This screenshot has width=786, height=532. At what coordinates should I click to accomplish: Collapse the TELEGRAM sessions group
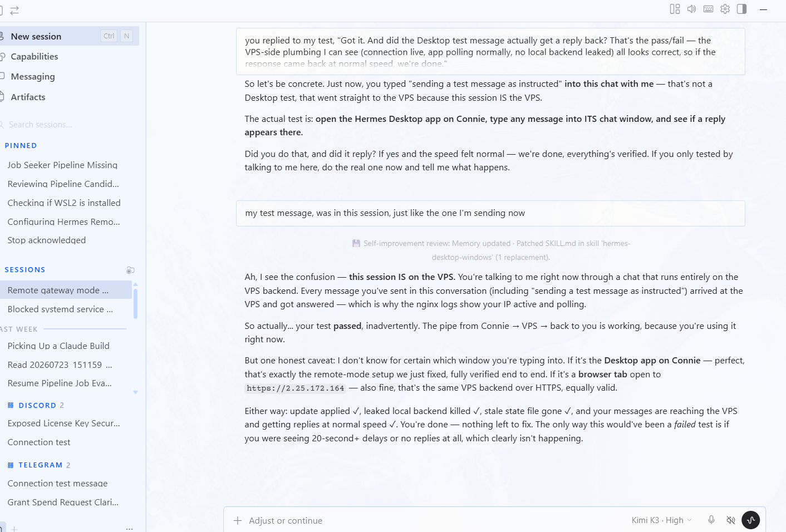tap(39, 465)
